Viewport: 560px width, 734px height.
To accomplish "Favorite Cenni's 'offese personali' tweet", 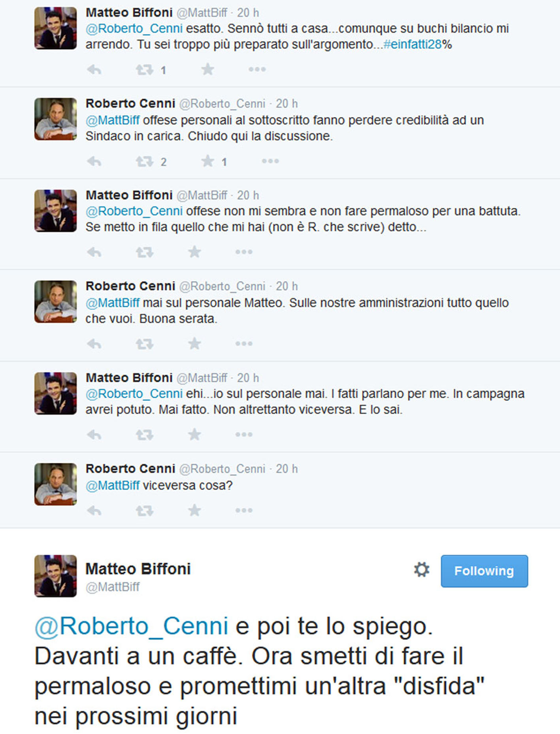I will pyautogui.click(x=207, y=161).
